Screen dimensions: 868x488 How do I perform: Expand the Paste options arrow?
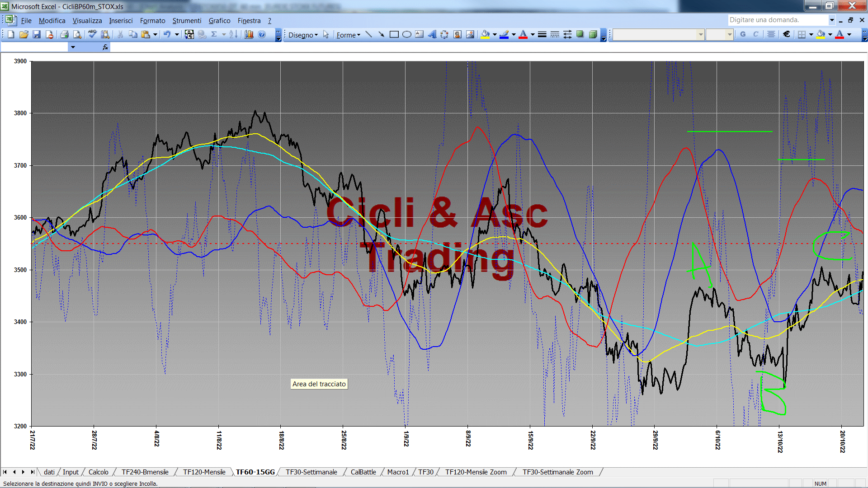tap(155, 34)
